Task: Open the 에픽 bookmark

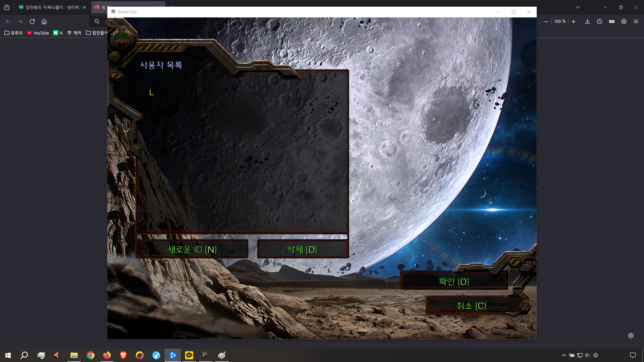Action: point(74,33)
